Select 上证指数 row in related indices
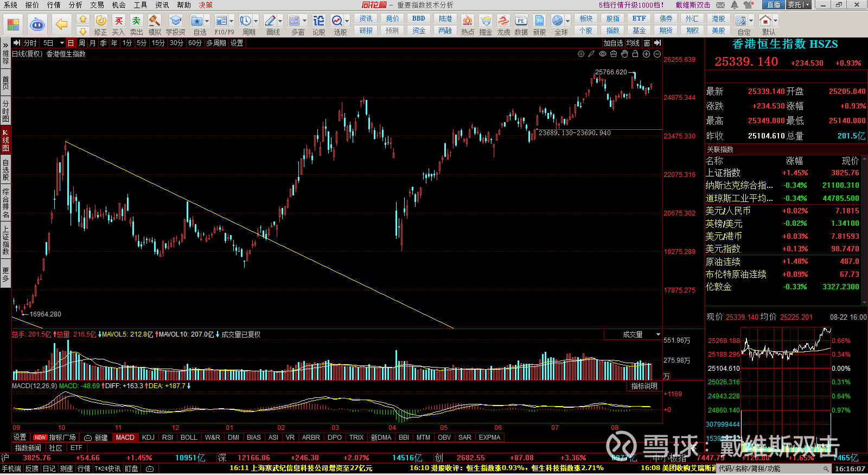Image resolution: width=868 pixels, height=475 pixels. click(x=782, y=173)
